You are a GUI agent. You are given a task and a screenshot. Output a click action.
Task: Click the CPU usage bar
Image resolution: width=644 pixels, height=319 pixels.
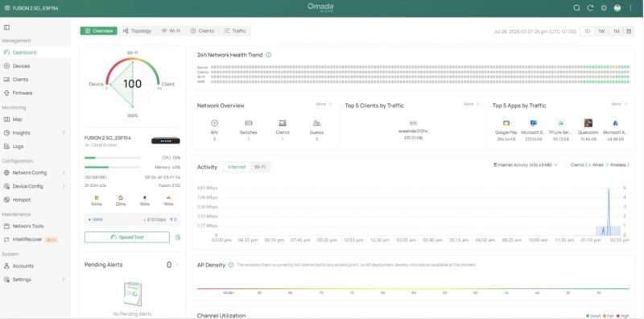[x=112, y=158]
